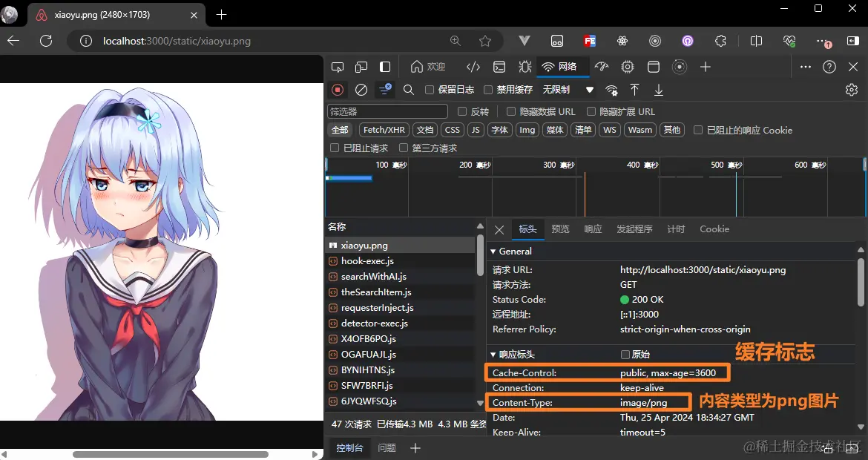Open the browser Extensions puzzle icon

point(720,41)
